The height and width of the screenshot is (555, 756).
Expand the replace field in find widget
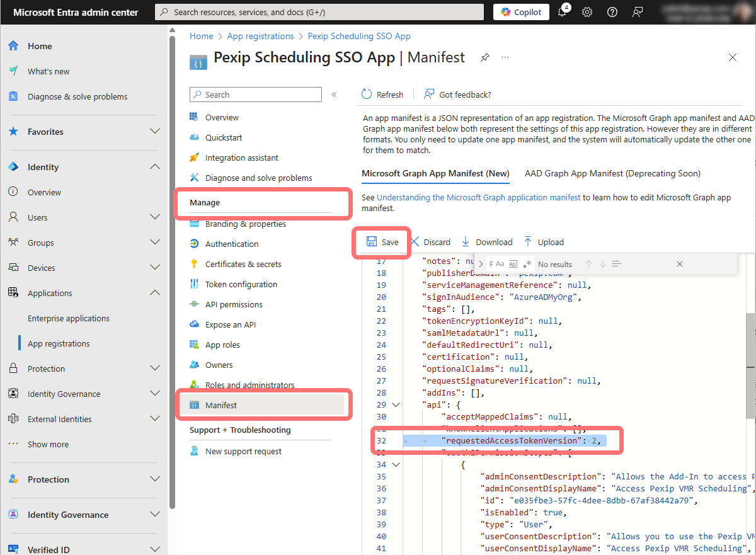tap(481, 264)
